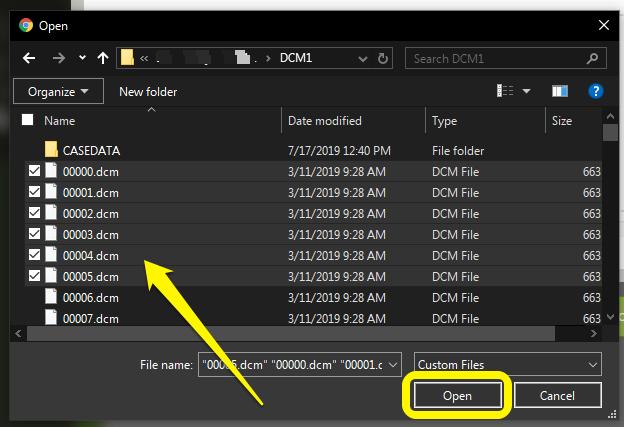The image size is (624, 427).
Task: Select DCM1 in the address path
Action: coord(296,58)
